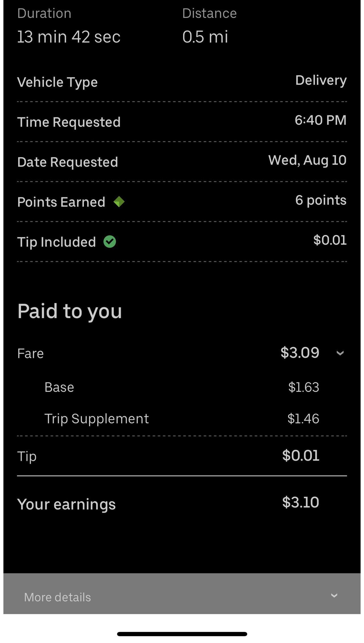Tap the Tip row label under fare
364x643 pixels.
[x=27, y=456]
